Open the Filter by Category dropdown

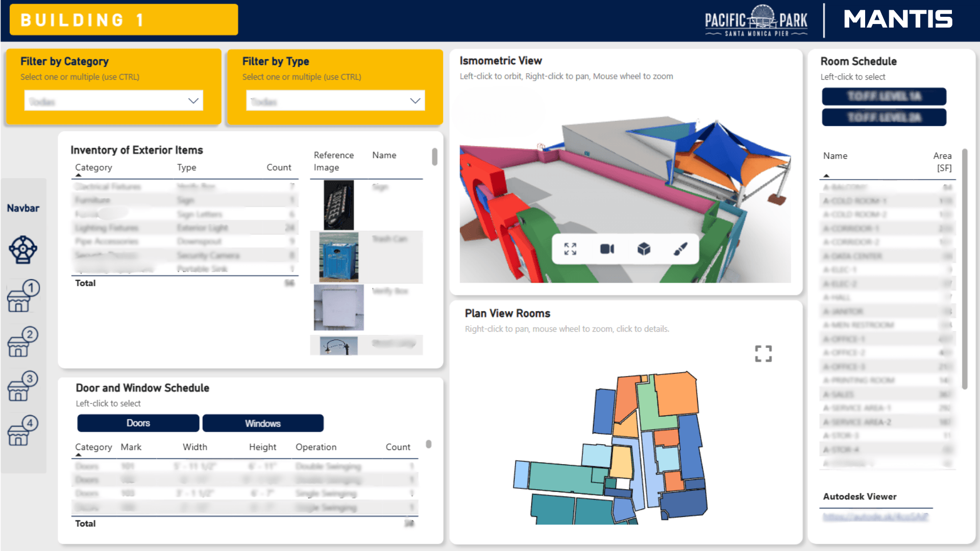click(x=114, y=101)
